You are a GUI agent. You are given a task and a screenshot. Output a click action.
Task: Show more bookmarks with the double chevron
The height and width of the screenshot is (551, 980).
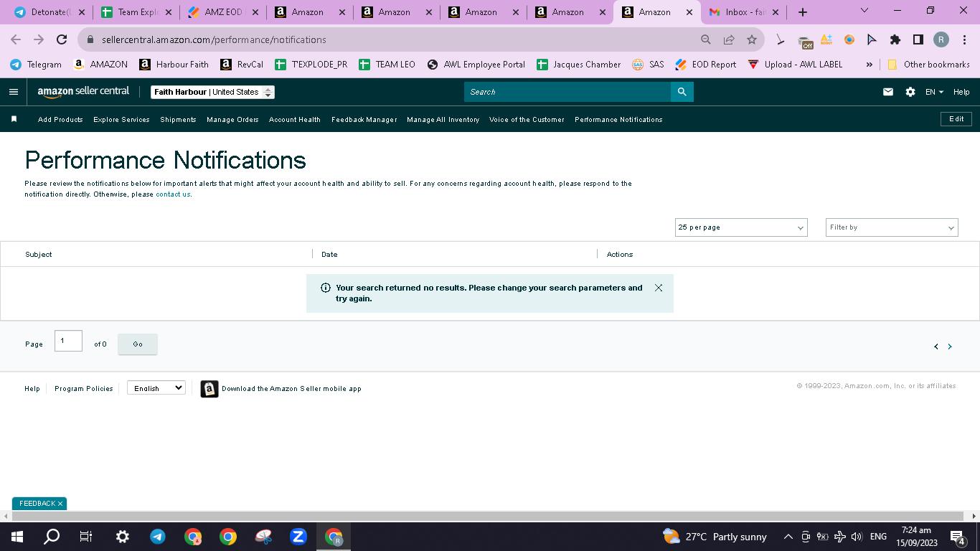[x=870, y=64]
